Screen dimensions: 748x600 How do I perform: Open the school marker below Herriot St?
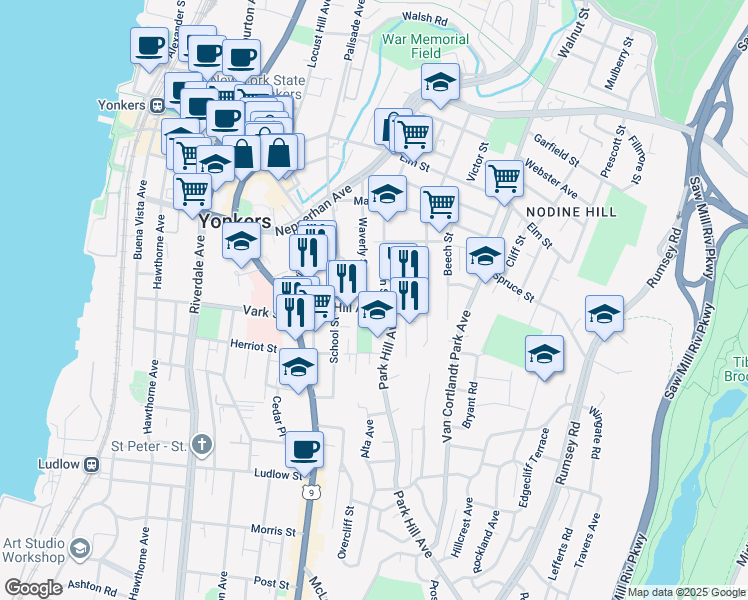click(298, 367)
